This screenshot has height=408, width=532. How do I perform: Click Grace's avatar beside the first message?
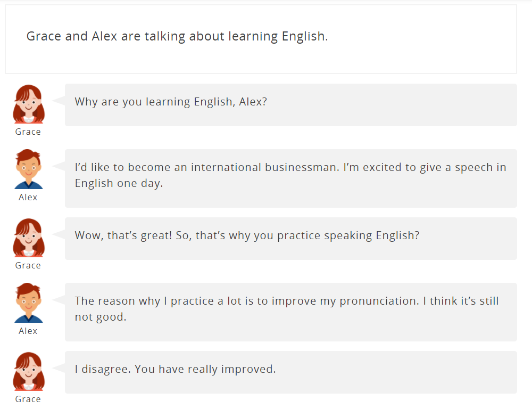click(29, 104)
